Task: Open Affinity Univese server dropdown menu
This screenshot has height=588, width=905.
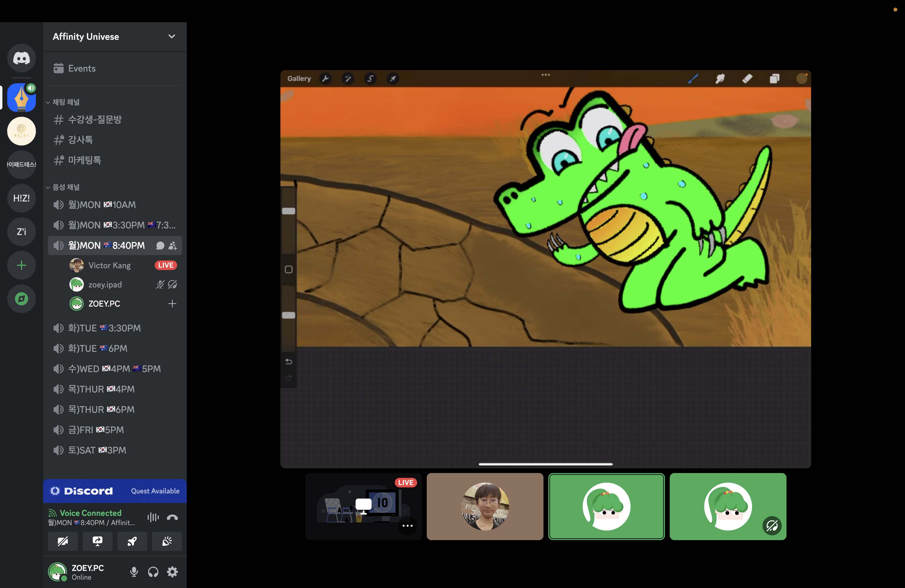Action: [x=171, y=37]
